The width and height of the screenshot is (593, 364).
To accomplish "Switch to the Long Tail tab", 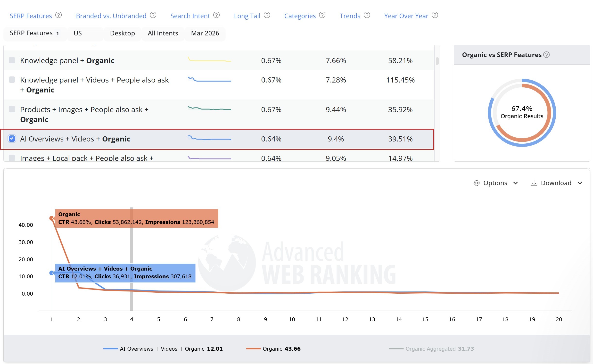I will tap(247, 16).
